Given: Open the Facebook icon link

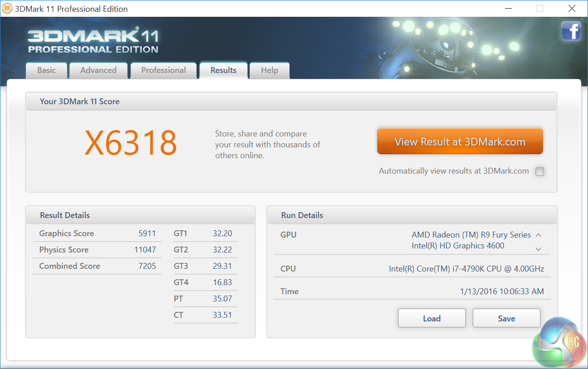Looking at the screenshot, I should click(x=571, y=32).
